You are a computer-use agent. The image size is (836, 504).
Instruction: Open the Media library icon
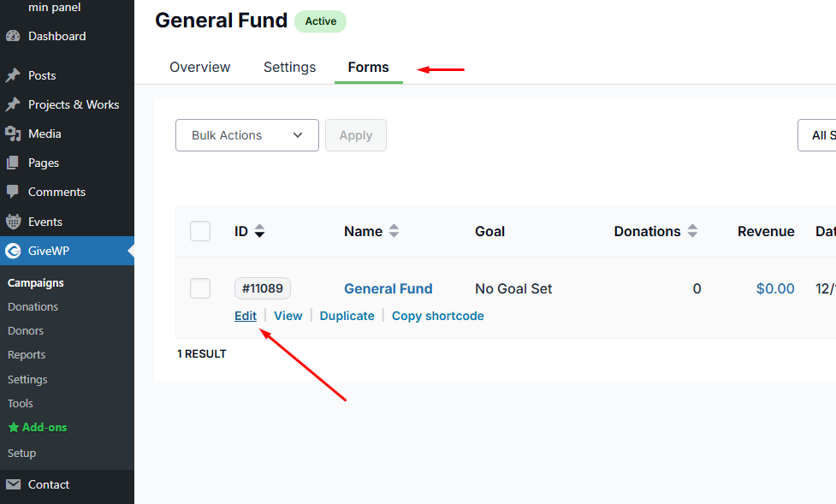coord(13,133)
